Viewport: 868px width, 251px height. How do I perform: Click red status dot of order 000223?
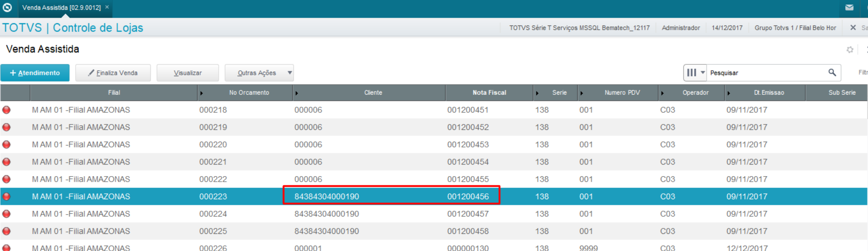click(x=6, y=196)
